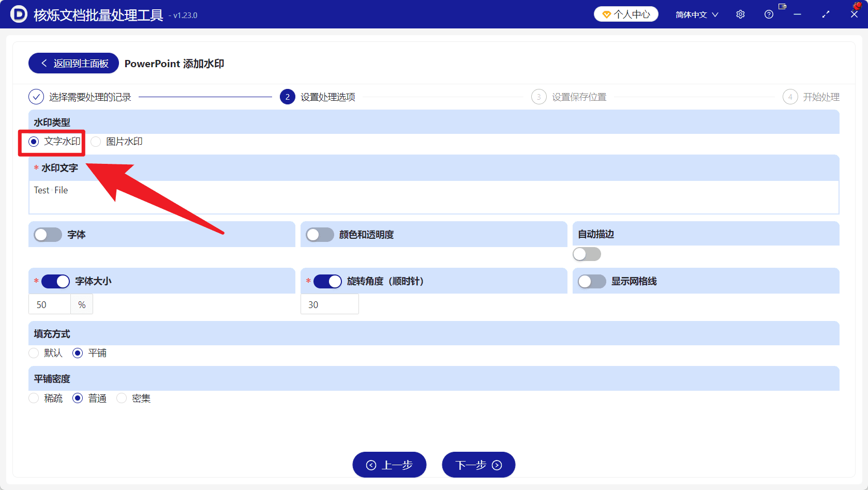Minimize the application window

797,14
